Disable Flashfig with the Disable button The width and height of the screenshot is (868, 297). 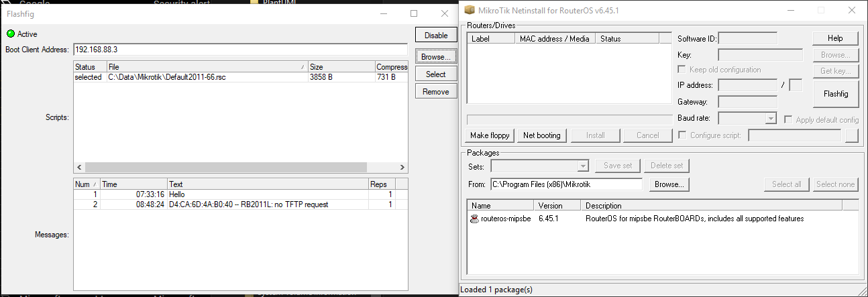pos(436,36)
